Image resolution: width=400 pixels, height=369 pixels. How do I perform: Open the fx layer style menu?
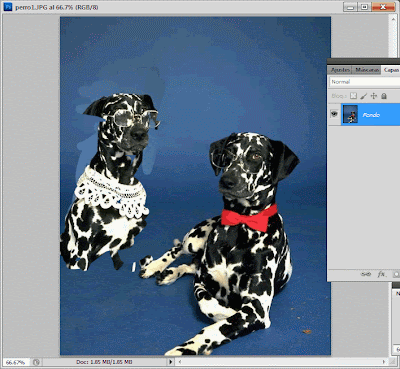coord(381,274)
